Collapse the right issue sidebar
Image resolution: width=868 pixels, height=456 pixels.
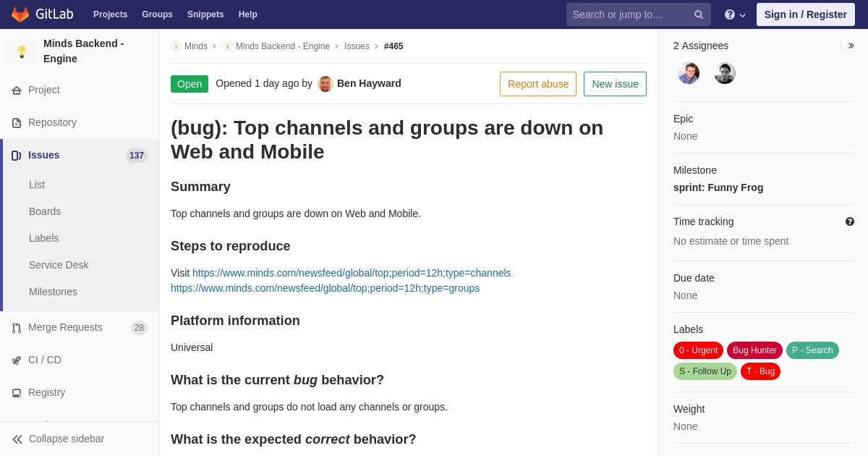point(851,46)
